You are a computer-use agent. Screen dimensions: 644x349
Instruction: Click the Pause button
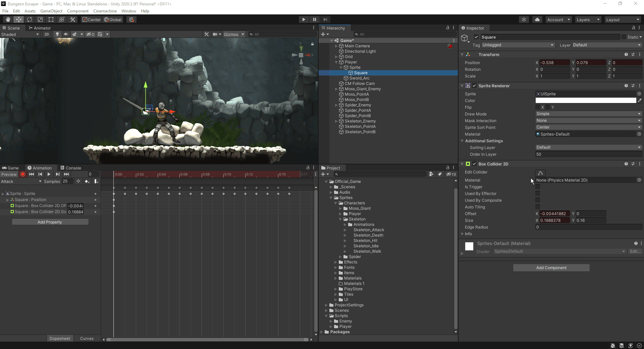[x=314, y=19]
